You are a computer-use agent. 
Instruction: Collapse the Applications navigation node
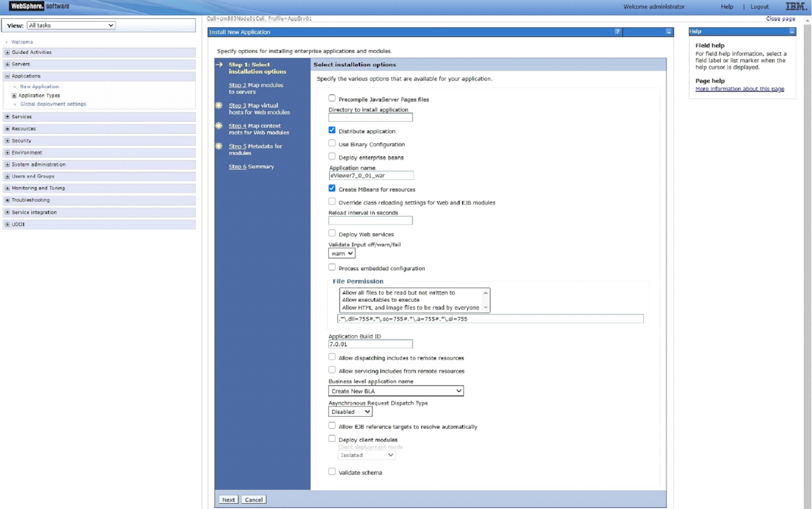[x=7, y=76]
